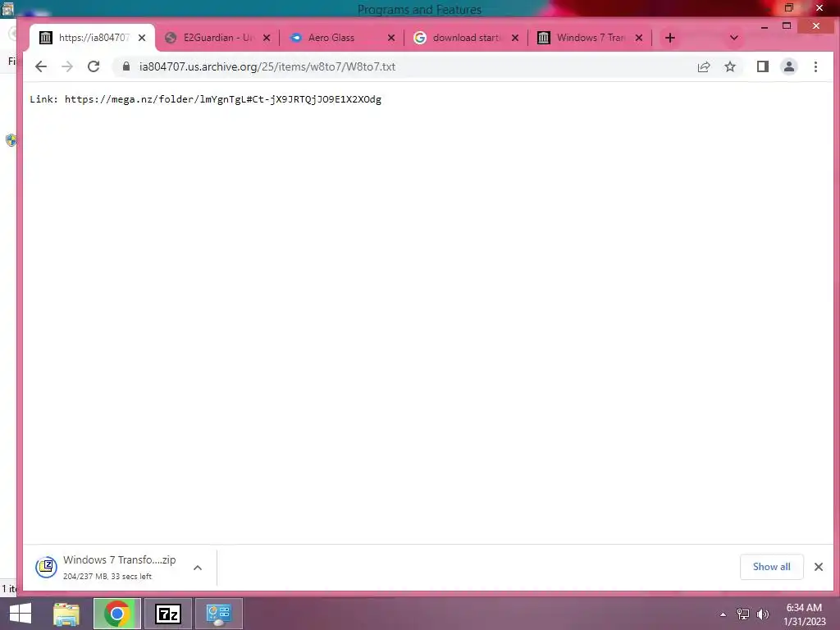This screenshot has width=840, height=630.
Task: Restore the Programs and Features window
Action: tap(788, 7)
